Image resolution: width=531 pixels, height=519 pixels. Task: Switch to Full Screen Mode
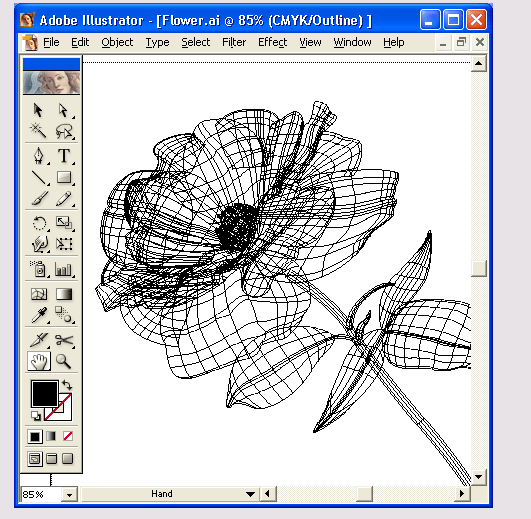tap(68, 459)
